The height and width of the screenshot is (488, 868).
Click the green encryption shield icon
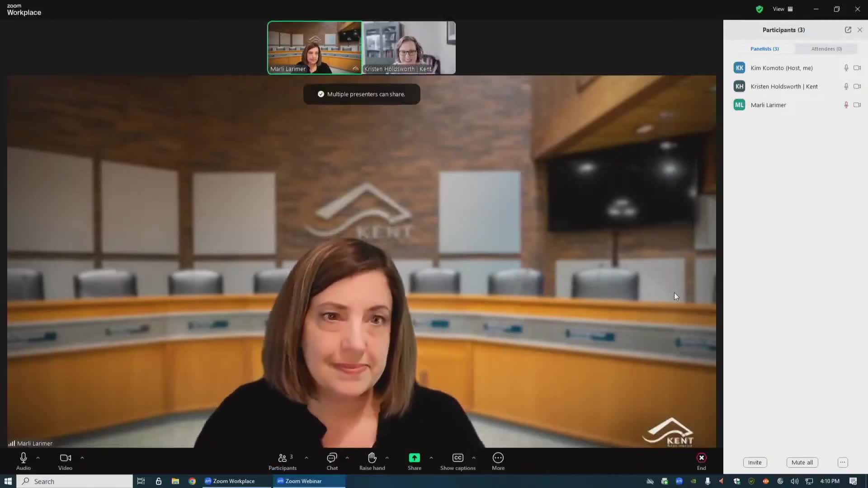759,9
